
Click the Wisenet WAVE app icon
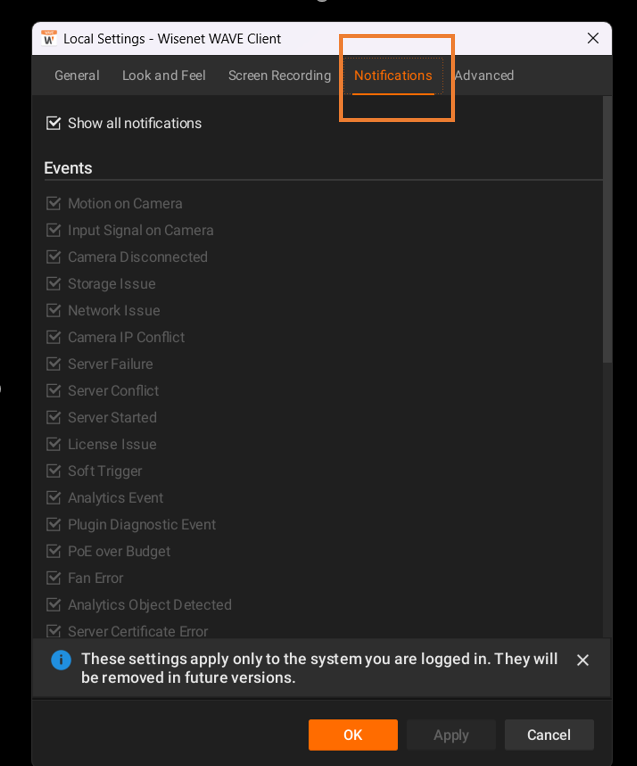[48, 38]
